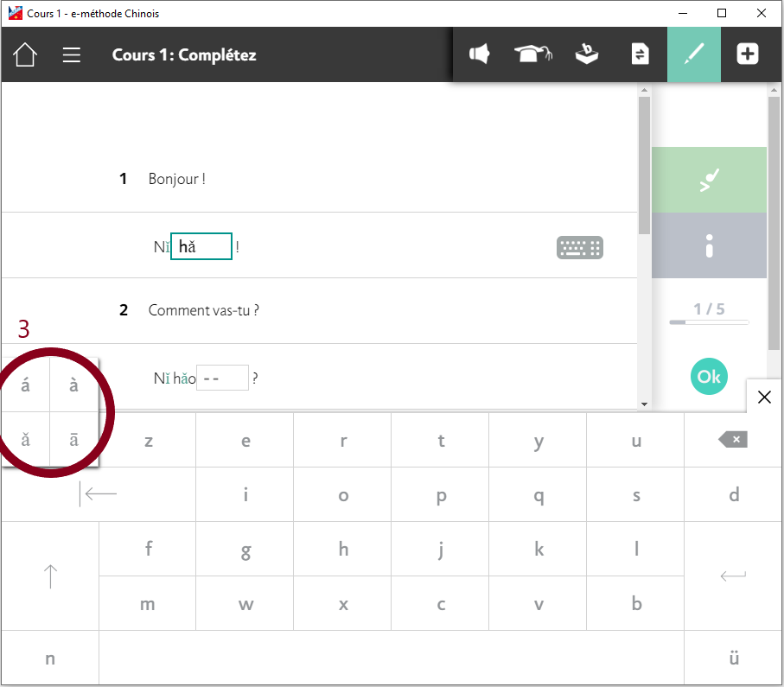Click the empty input field after Nǐ hǎo
The height and width of the screenshot is (687, 784).
[222, 378]
